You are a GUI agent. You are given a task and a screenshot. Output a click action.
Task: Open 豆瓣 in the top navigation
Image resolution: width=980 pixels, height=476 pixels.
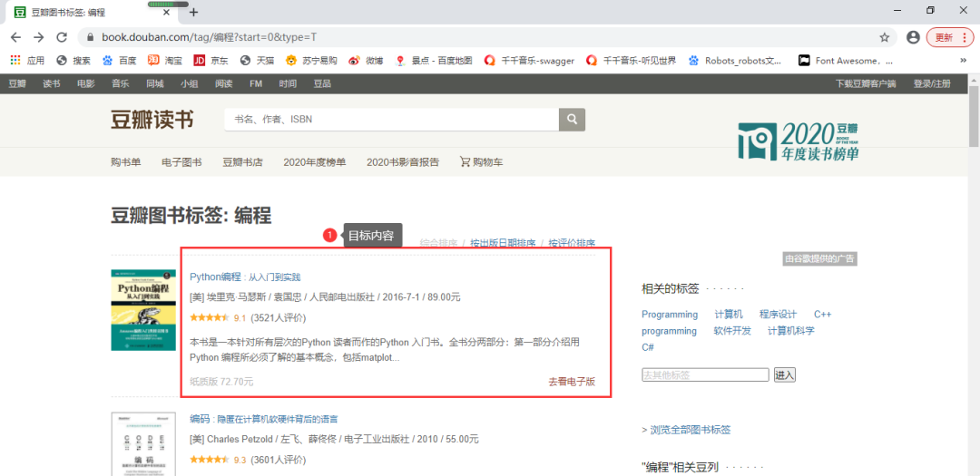point(17,83)
